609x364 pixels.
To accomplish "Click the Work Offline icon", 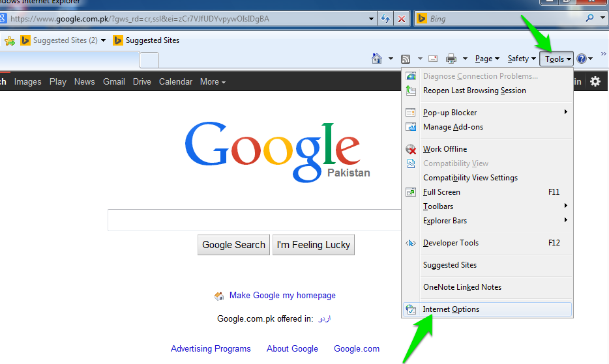I will click(411, 149).
